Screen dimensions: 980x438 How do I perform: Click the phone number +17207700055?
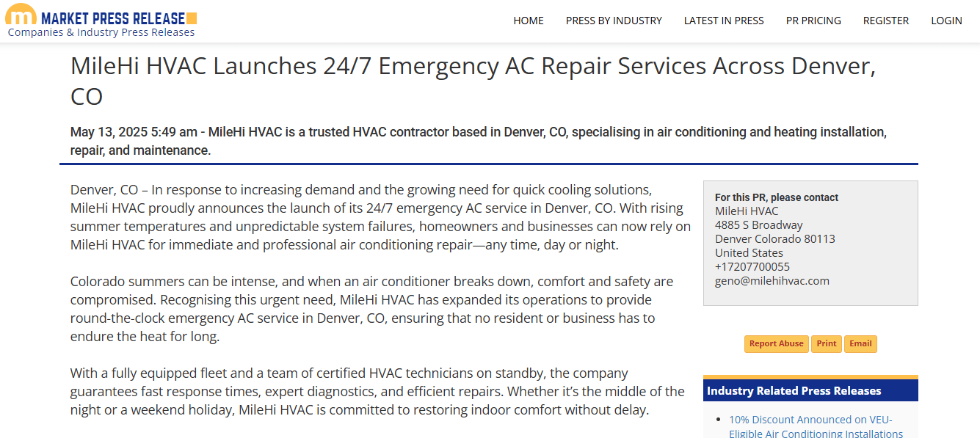752,266
